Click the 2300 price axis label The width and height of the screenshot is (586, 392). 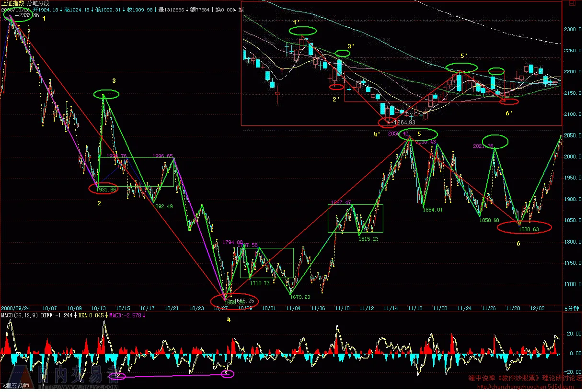[572, 29]
